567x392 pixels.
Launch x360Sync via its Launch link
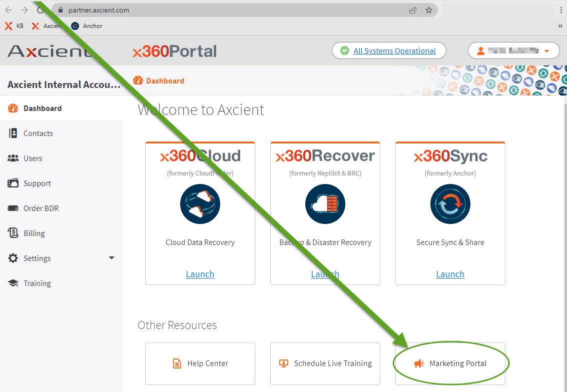pos(450,274)
